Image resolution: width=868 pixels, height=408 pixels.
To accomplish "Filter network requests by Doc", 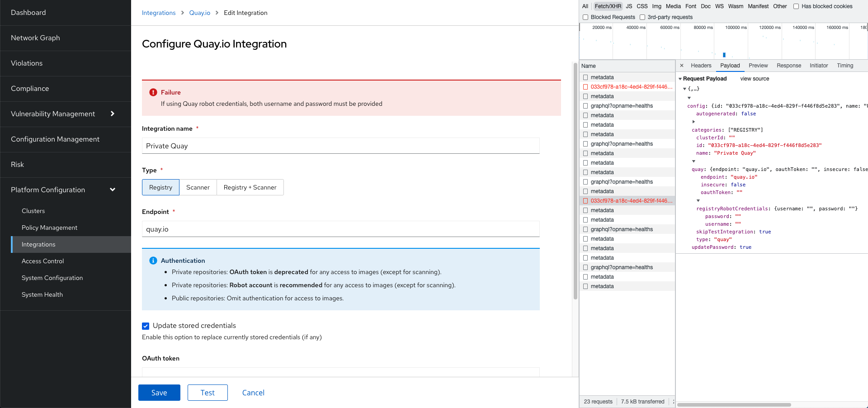I will [x=706, y=6].
